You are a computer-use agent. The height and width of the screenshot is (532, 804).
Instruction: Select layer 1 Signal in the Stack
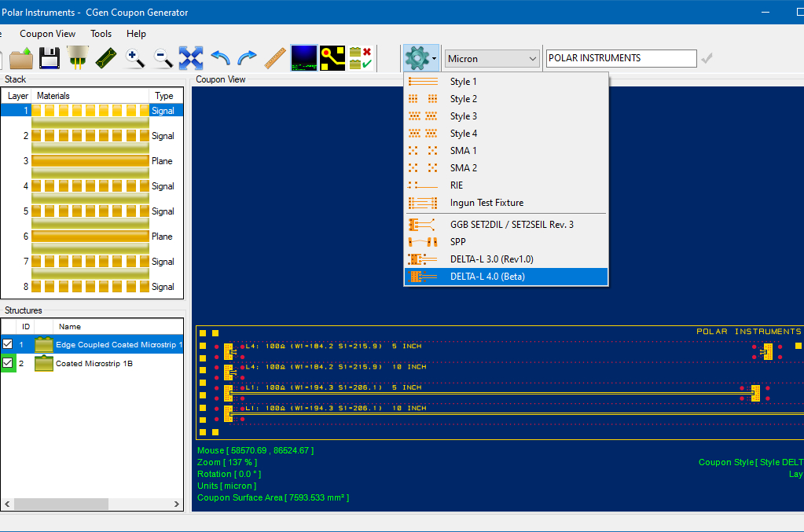(x=92, y=110)
